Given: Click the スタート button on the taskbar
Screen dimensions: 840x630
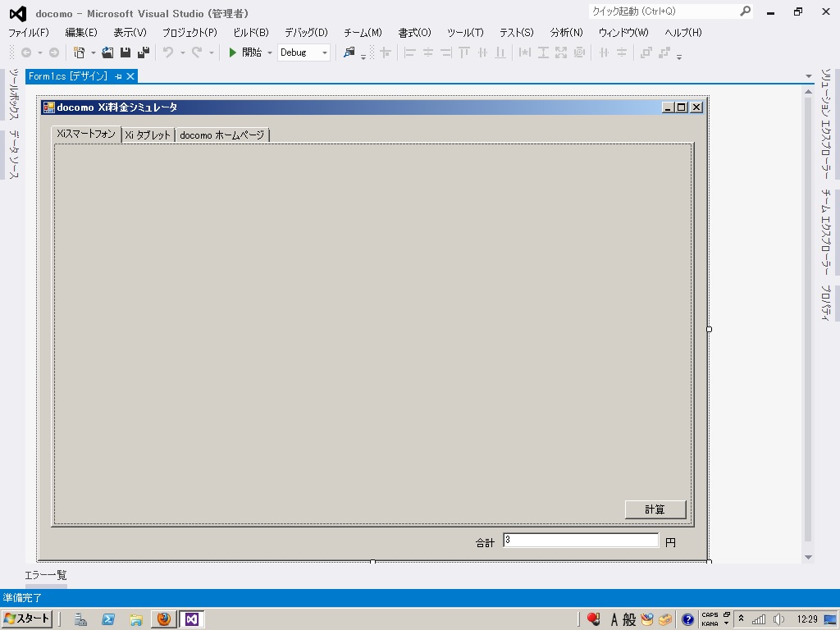Looking at the screenshot, I should pyautogui.click(x=27, y=619).
